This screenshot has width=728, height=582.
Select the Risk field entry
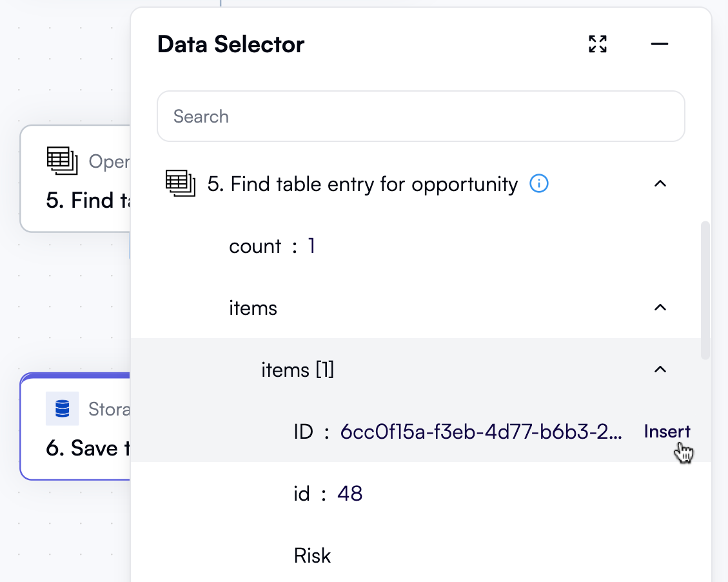pos(312,555)
